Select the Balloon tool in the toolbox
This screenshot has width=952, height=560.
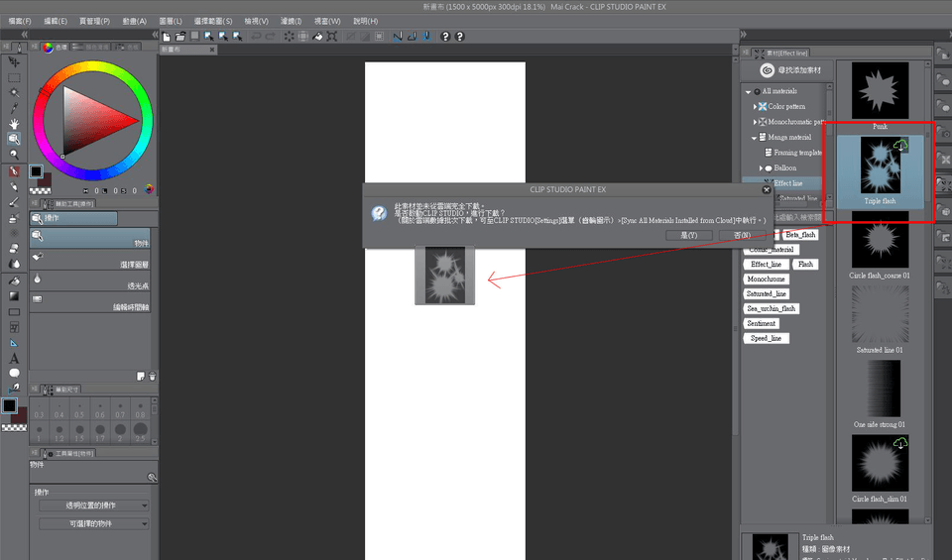click(14, 373)
